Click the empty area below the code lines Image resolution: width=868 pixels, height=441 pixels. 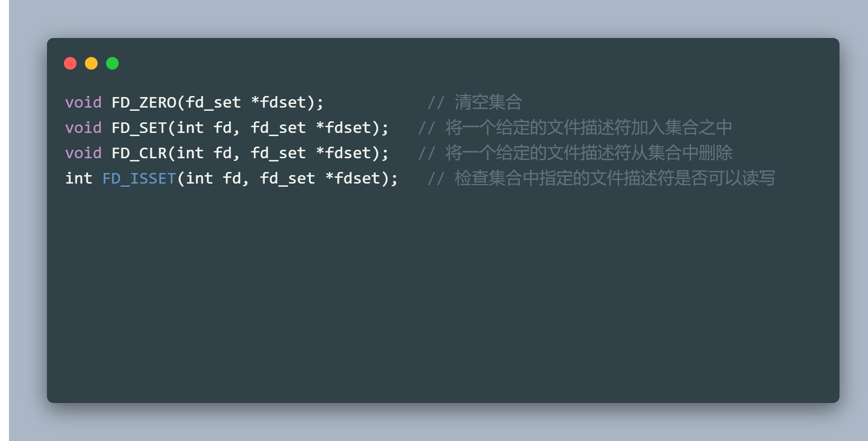tap(443, 295)
